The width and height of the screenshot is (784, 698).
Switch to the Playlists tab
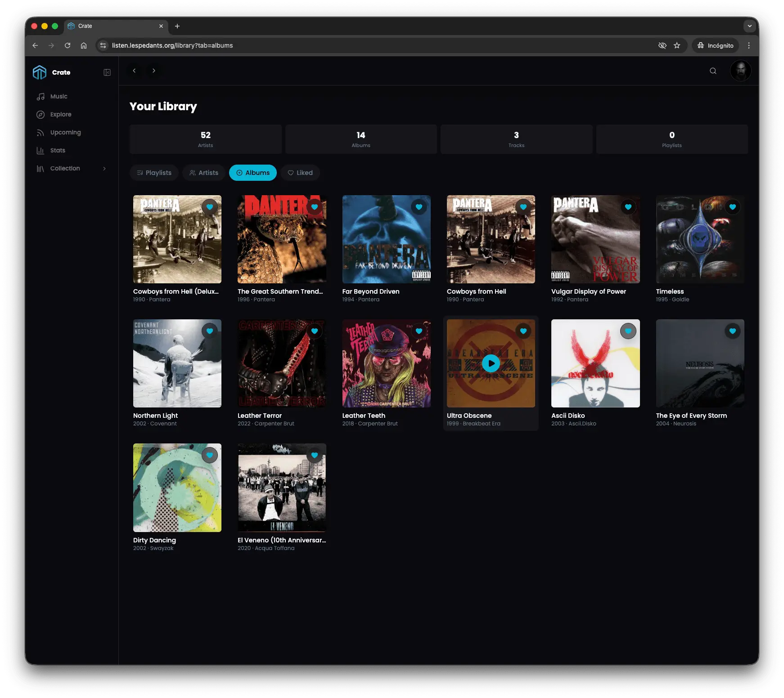click(x=154, y=173)
